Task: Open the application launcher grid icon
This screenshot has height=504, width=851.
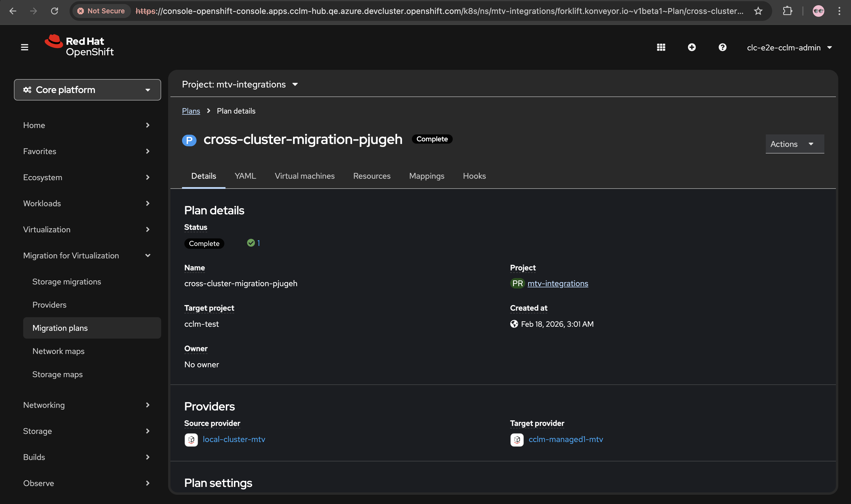Action: [x=661, y=47]
